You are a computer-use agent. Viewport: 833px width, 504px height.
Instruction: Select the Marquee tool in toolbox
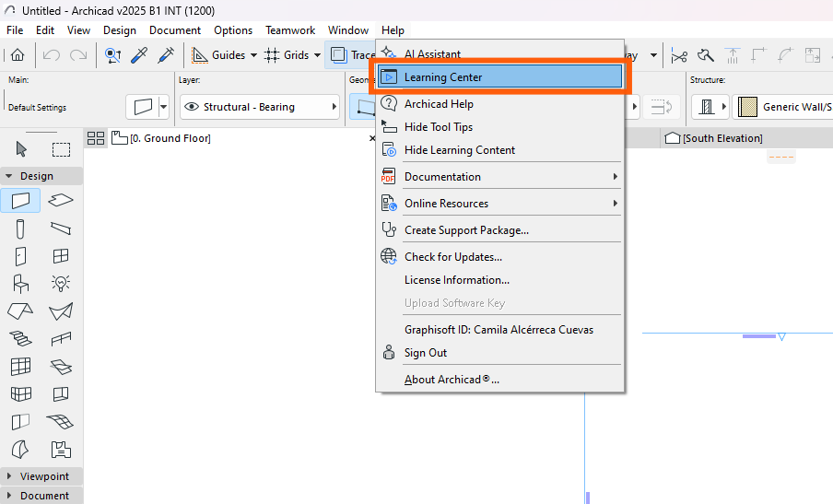click(x=61, y=149)
